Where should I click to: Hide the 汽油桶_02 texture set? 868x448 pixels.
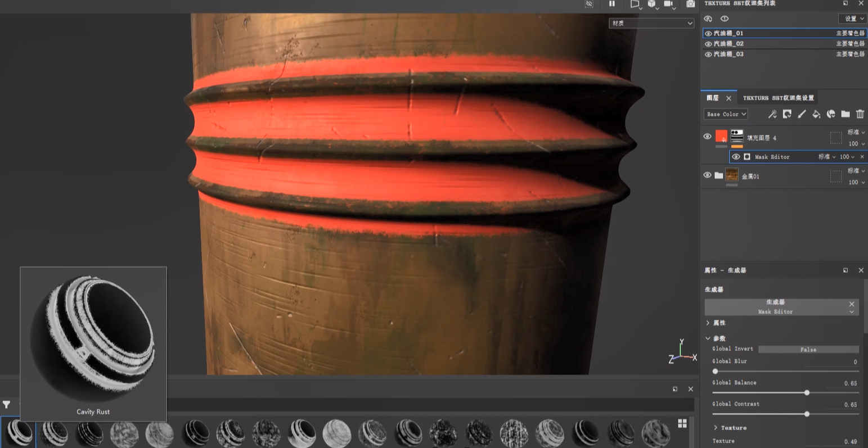708,44
